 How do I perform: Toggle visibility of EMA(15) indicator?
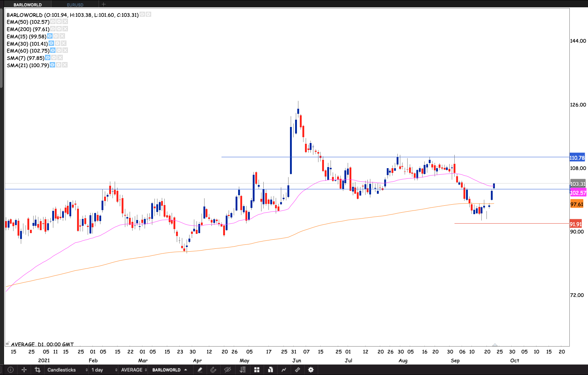tap(50, 36)
